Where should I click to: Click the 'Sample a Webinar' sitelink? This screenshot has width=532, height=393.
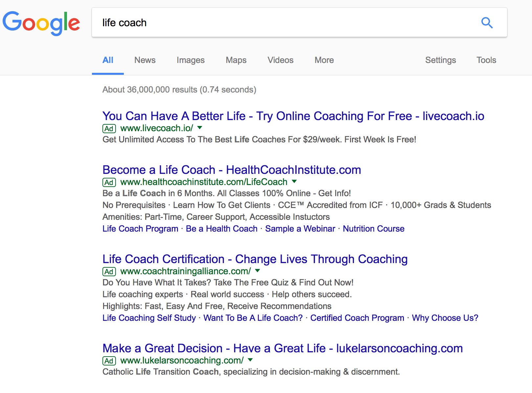click(x=300, y=229)
